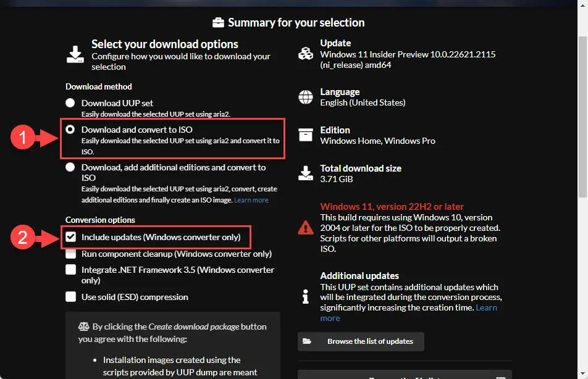Enable Run component cleanup checkbox

(x=70, y=254)
